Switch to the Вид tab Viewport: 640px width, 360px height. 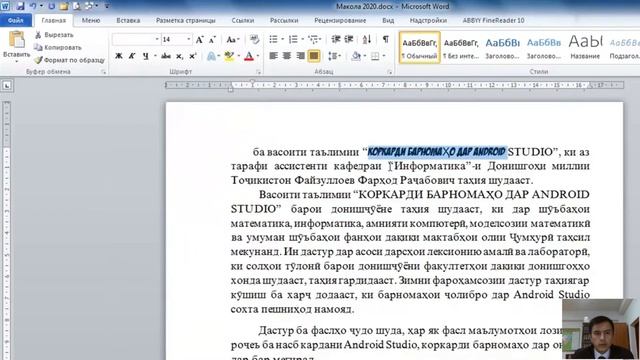point(388,20)
